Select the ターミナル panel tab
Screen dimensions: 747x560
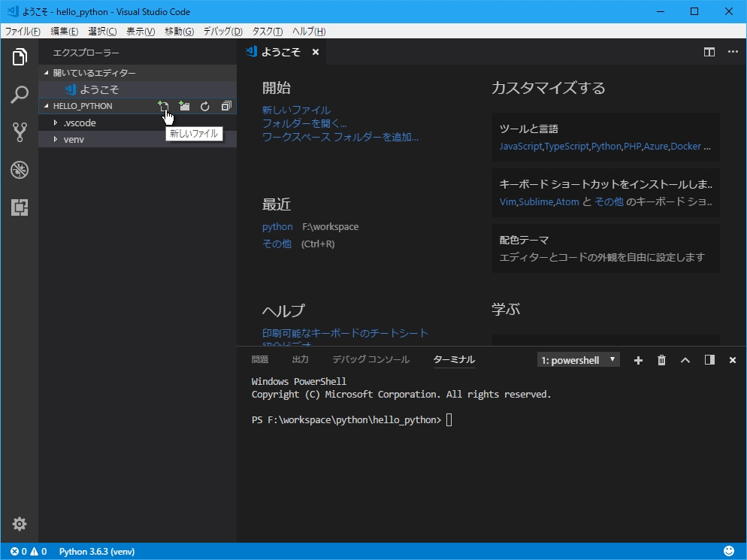coord(454,359)
